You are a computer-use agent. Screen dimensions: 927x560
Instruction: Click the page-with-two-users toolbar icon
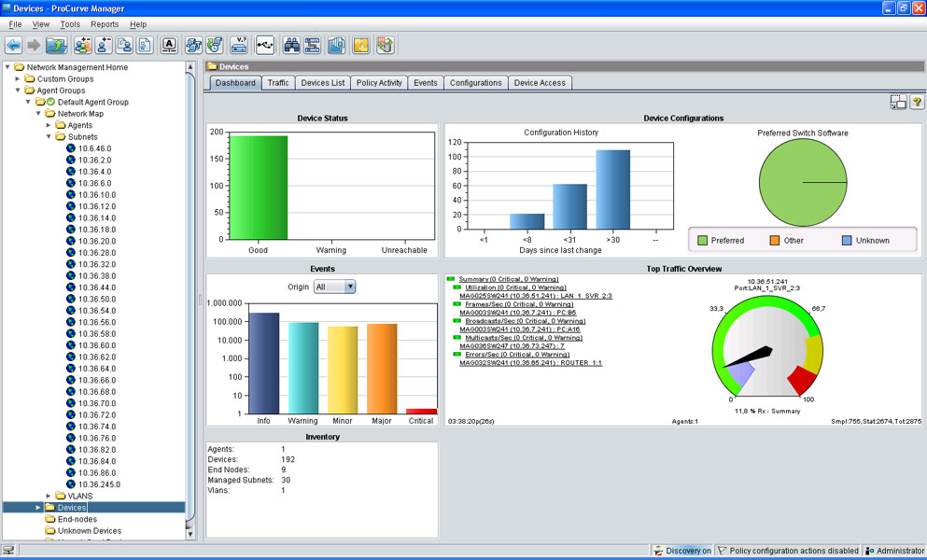coord(125,45)
